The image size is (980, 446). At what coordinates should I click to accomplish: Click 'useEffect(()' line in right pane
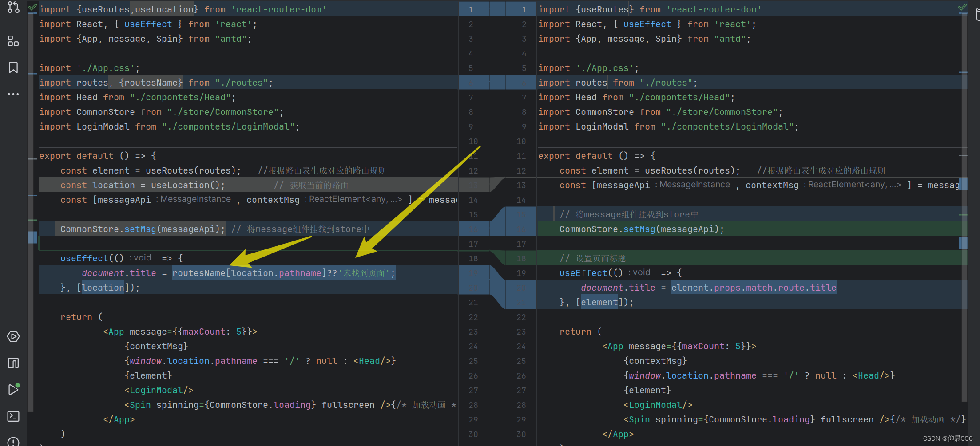point(621,273)
